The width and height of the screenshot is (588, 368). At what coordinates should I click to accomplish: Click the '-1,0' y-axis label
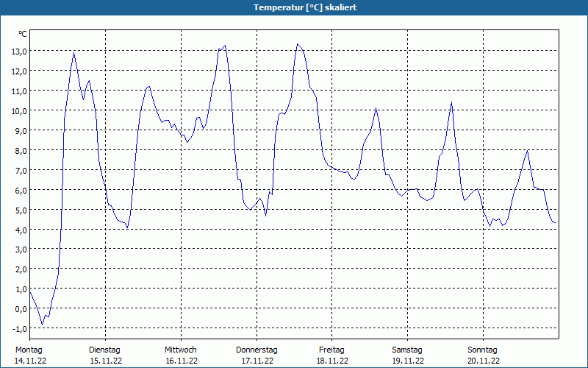20,329
